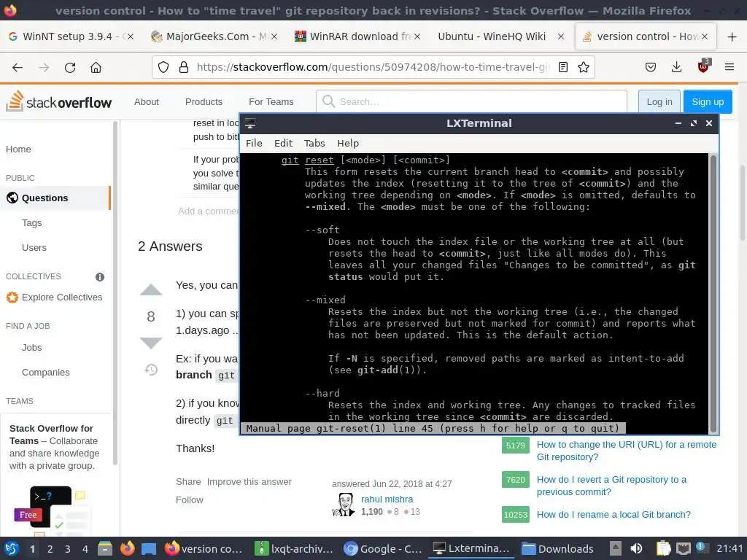The image size is (747, 560).
Task: Open clipboard manager tray icon
Action: pos(662,548)
